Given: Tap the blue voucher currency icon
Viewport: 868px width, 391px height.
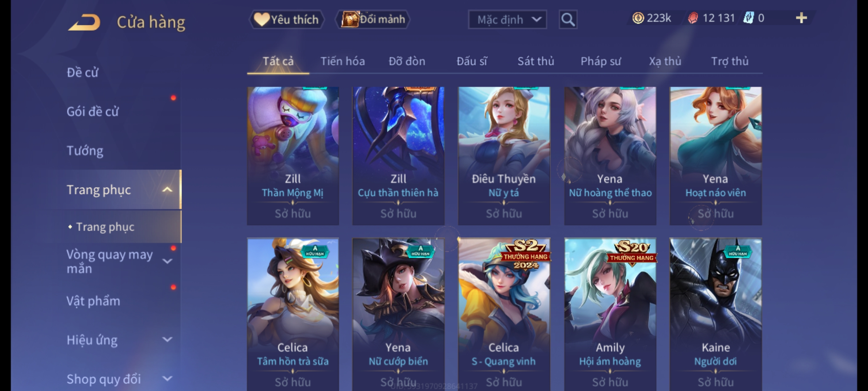Looking at the screenshot, I should coord(748,18).
